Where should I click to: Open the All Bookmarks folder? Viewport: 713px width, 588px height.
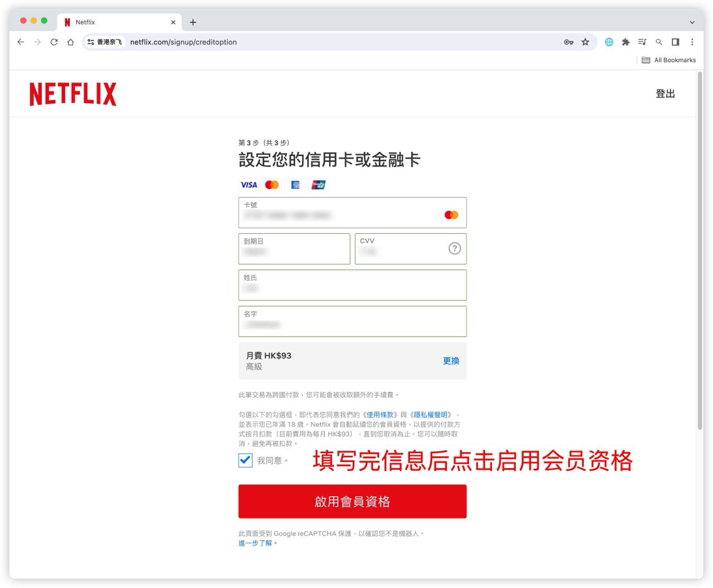tap(668, 60)
